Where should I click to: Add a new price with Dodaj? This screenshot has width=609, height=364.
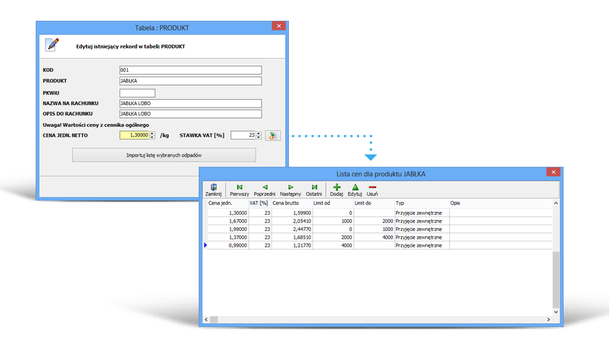point(336,189)
